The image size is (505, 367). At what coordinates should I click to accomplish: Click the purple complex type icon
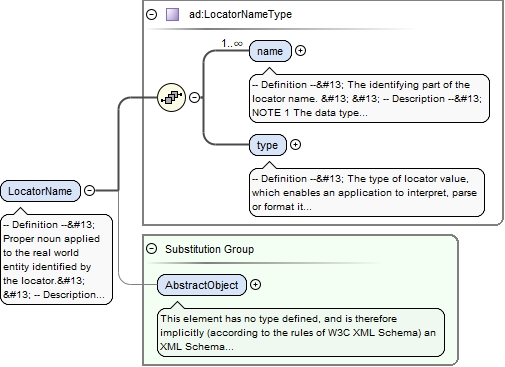pos(172,15)
